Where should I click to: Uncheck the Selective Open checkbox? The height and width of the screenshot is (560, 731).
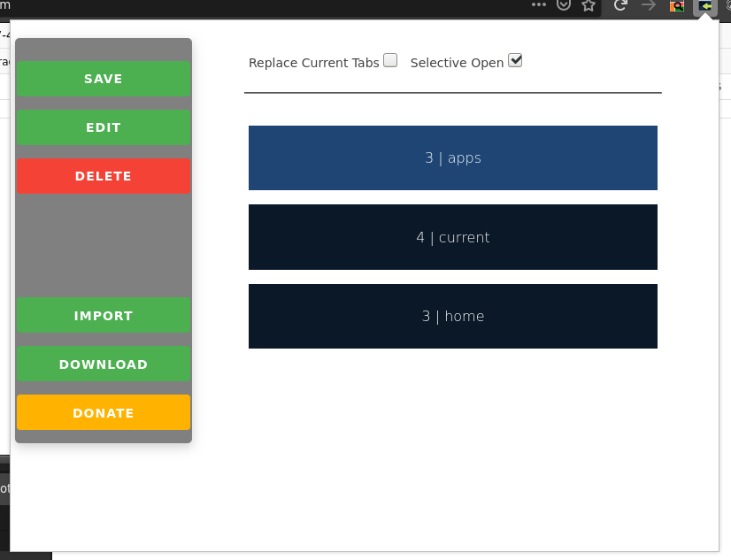coord(515,60)
